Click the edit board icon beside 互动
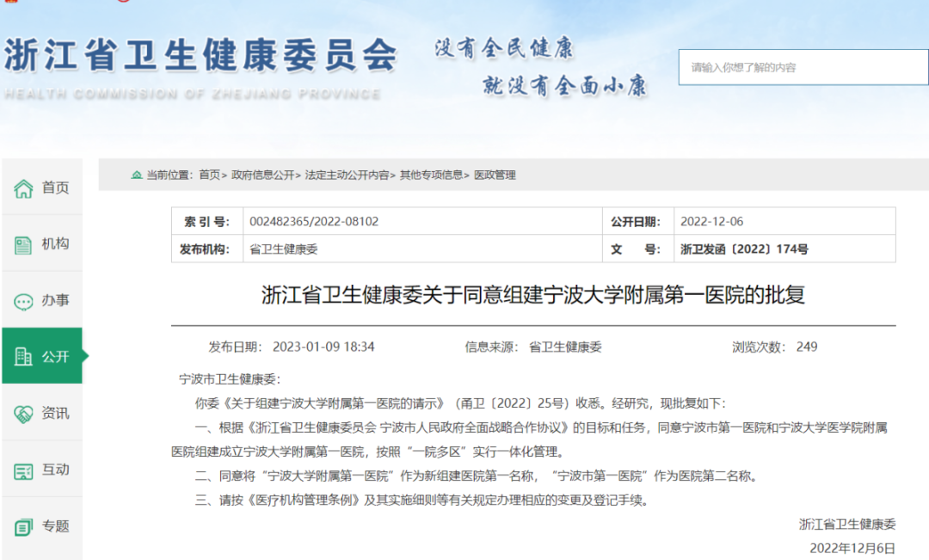This screenshot has width=929, height=560. click(23, 471)
